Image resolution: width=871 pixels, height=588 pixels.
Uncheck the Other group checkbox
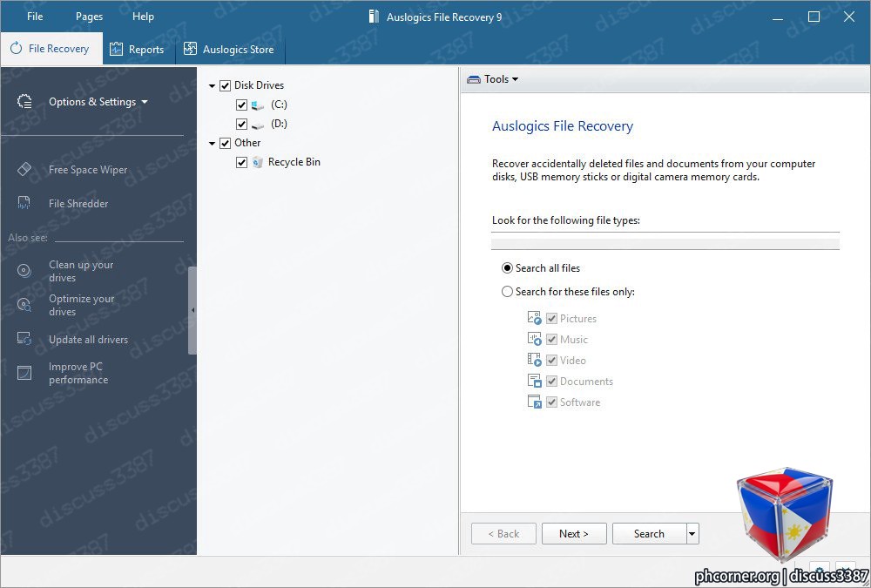pos(225,144)
